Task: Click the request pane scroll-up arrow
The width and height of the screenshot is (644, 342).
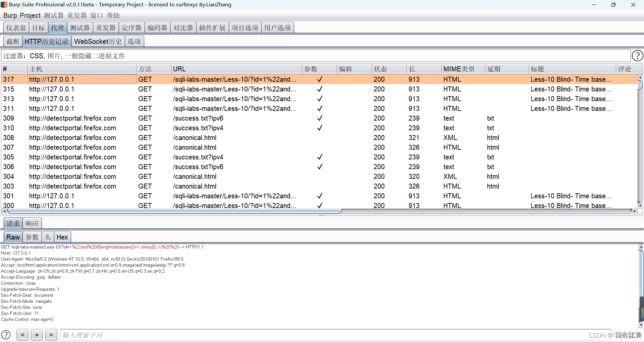Action: (x=641, y=247)
